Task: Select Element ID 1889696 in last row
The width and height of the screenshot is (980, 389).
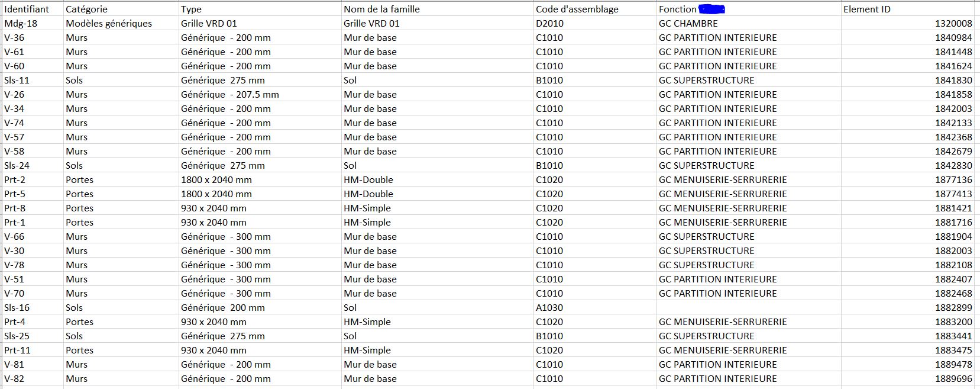Action: 953,378
